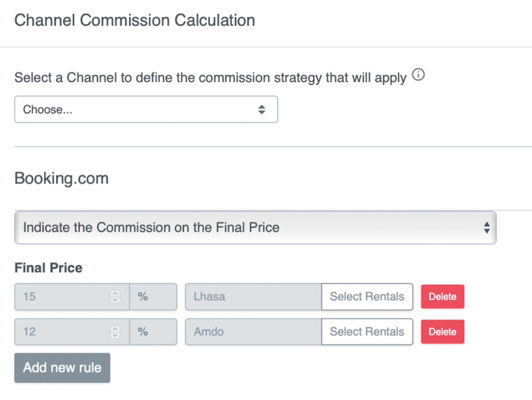Click the % unit box of Amdo rule

(153, 332)
